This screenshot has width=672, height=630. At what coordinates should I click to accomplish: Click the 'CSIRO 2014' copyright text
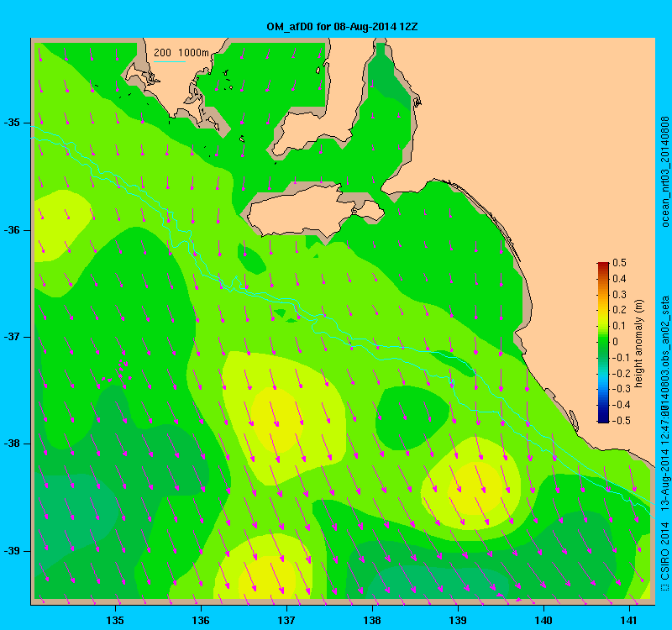tap(664, 551)
